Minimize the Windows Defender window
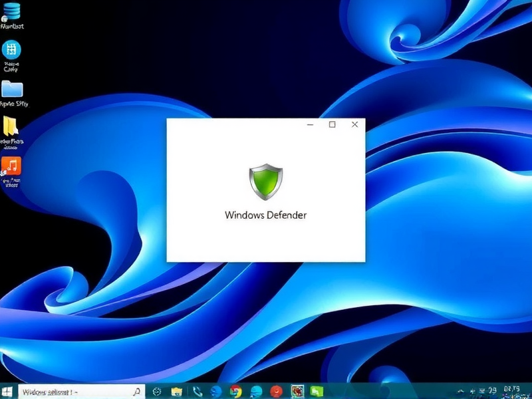The height and width of the screenshot is (399, 532). tap(309, 124)
